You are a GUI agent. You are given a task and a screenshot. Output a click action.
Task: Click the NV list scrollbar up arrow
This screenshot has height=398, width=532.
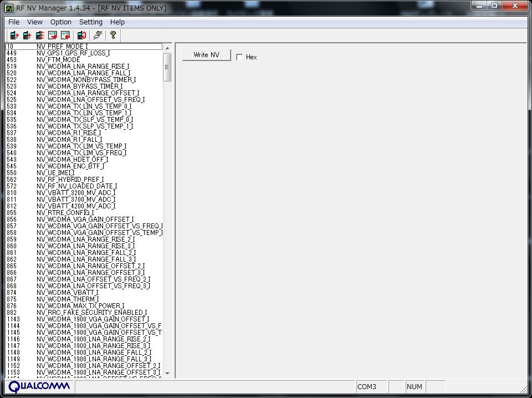[167, 48]
